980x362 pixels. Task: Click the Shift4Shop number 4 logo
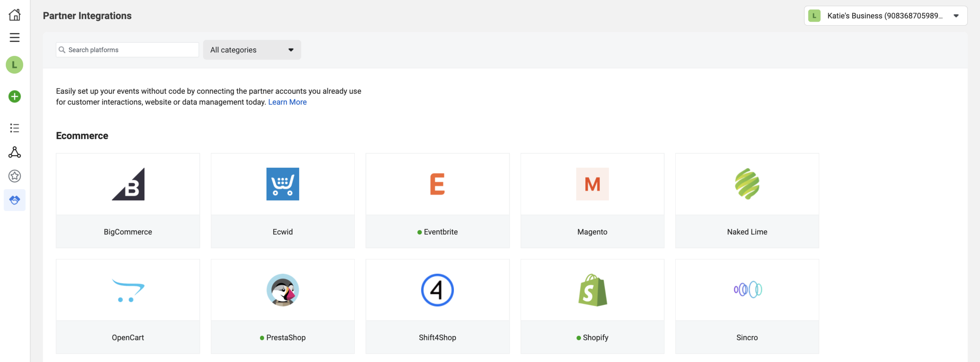pos(437,290)
